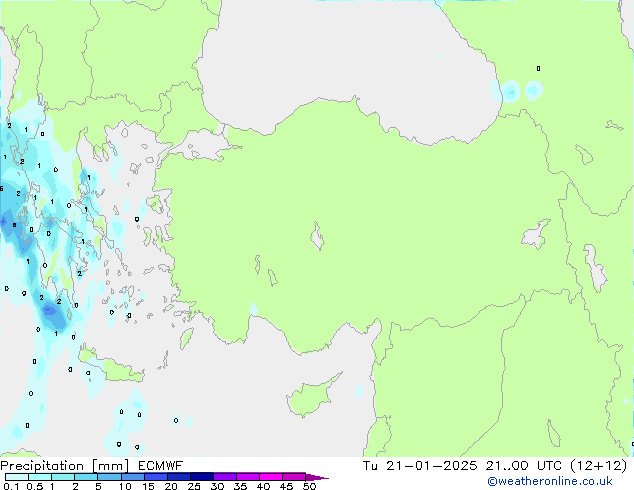Click the '0' value marker in Georgia region

pyautogui.click(x=538, y=69)
